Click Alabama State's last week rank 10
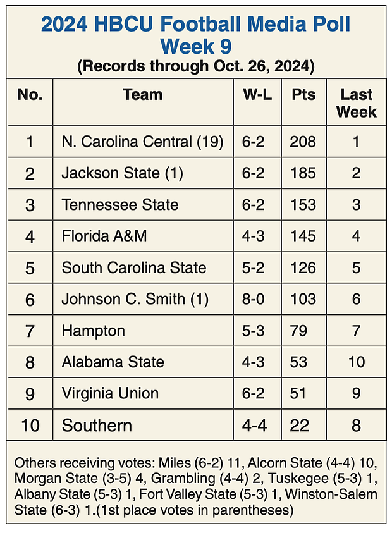This screenshot has width=392, height=533. [x=357, y=362]
